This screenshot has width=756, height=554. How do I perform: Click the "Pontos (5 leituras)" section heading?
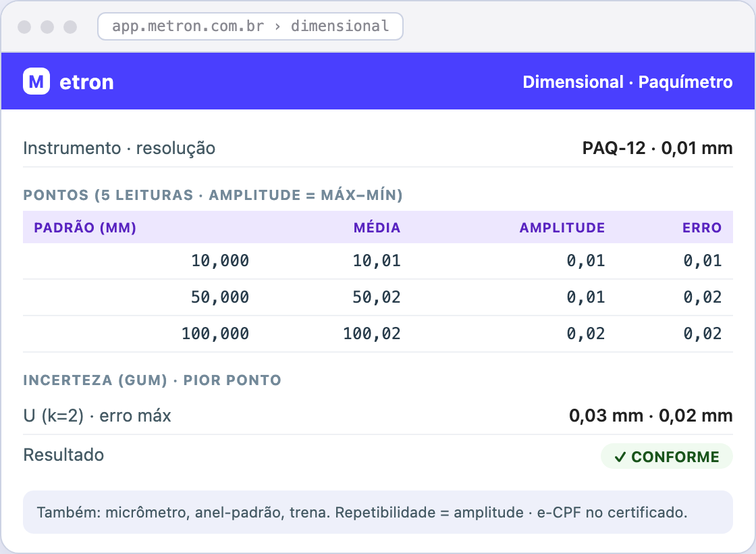[x=213, y=195]
